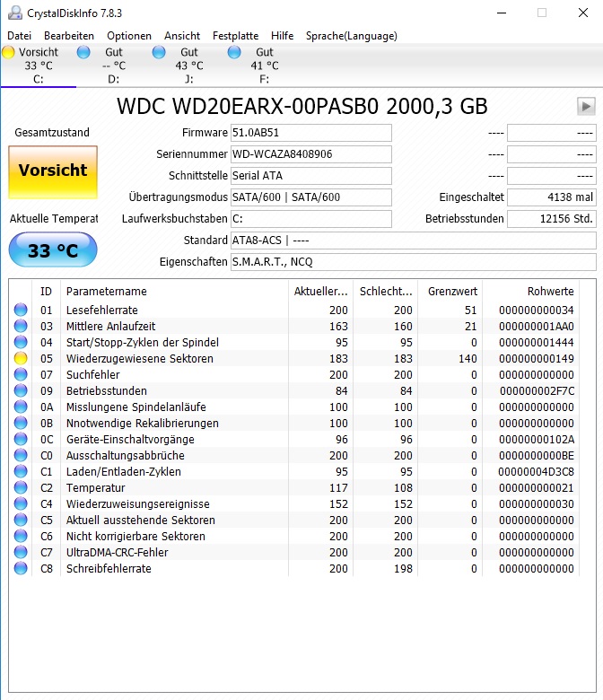Open the Bearbeiten menu
The height and width of the screenshot is (700, 603).
click(69, 36)
